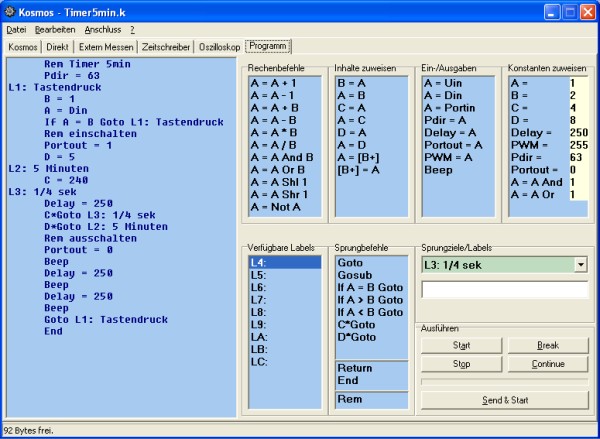
Task: Switch to the Zeitschreiber tab
Action: (x=167, y=47)
